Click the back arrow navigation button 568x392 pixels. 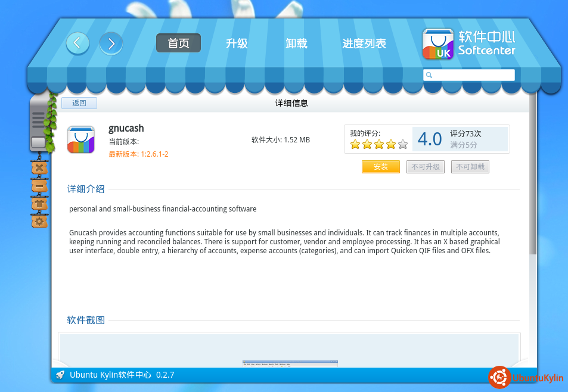77,43
